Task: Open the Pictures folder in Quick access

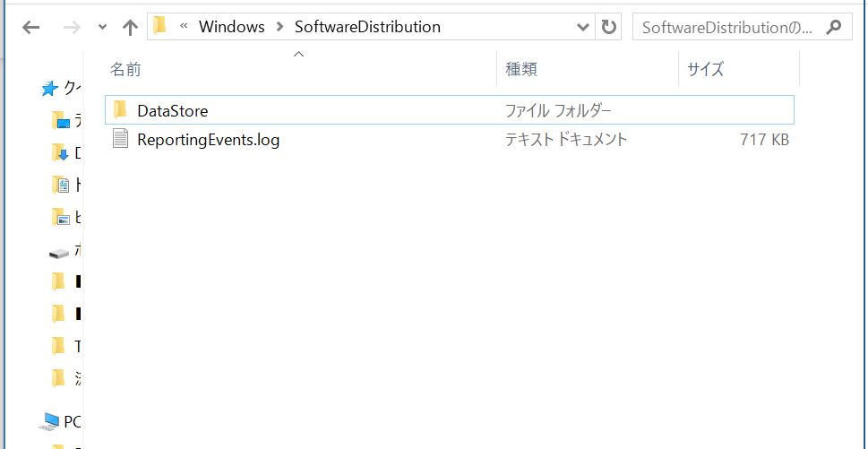Action: point(61,217)
